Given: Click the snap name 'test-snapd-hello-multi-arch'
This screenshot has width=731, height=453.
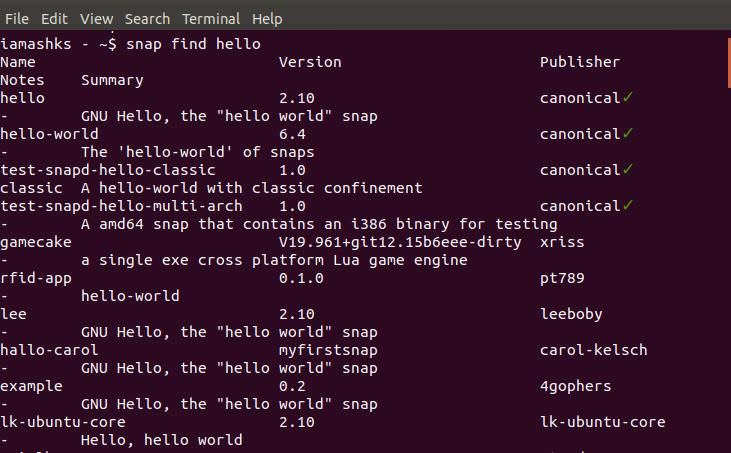Looking at the screenshot, I should pyautogui.click(x=121, y=206).
